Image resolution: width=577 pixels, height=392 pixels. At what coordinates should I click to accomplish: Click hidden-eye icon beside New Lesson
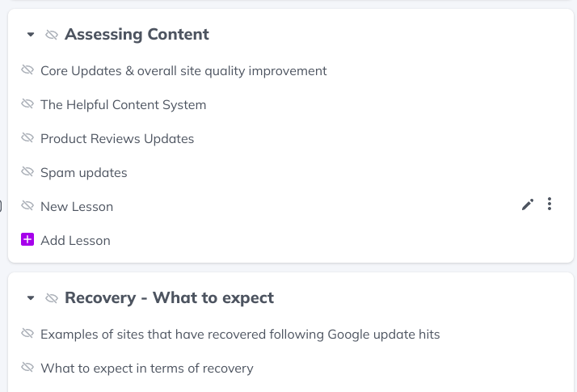(x=27, y=205)
